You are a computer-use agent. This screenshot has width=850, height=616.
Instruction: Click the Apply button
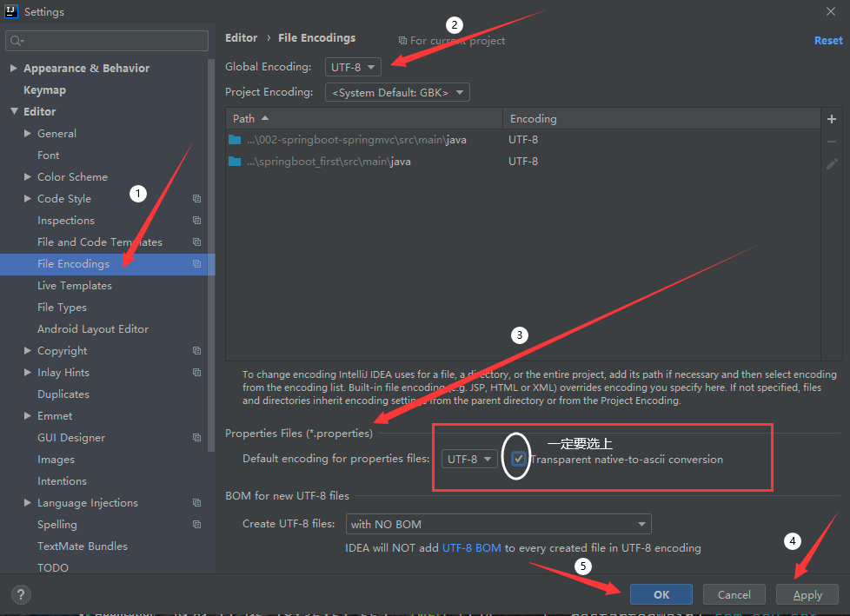(807, 594)
